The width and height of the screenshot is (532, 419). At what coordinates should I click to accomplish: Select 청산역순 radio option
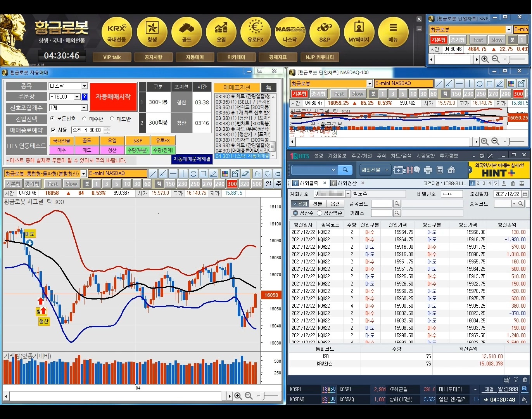(320, 213)
